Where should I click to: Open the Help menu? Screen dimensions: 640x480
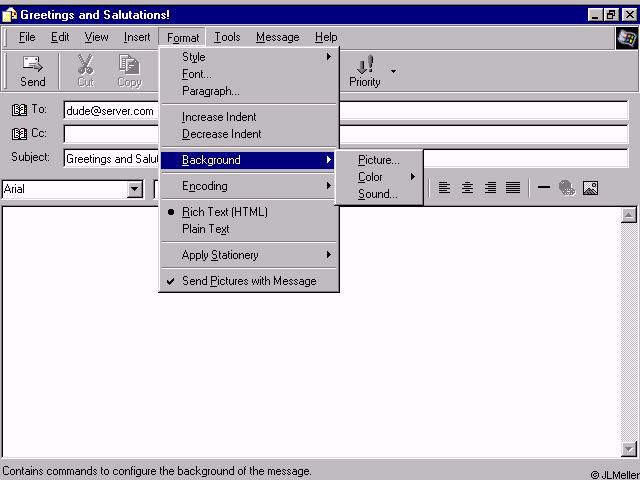(x=326, y=37)
